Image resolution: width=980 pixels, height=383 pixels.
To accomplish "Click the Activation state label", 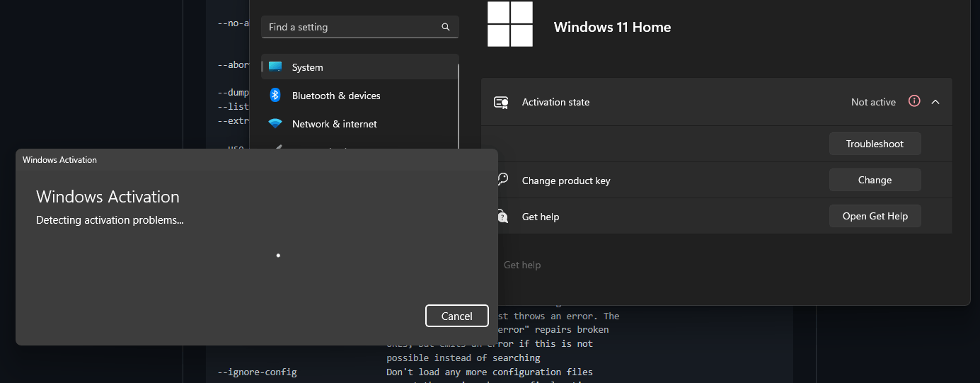I will 555,102.
